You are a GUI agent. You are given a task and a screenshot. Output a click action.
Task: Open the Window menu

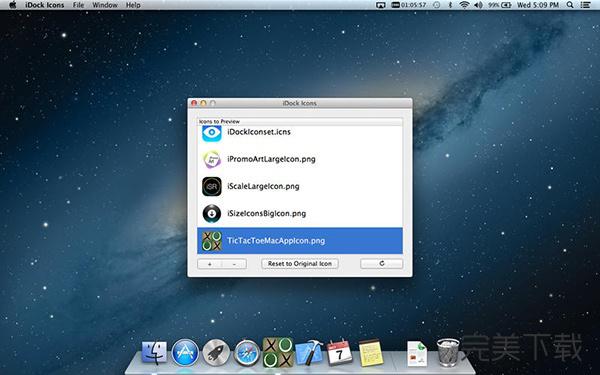(105, 5)
